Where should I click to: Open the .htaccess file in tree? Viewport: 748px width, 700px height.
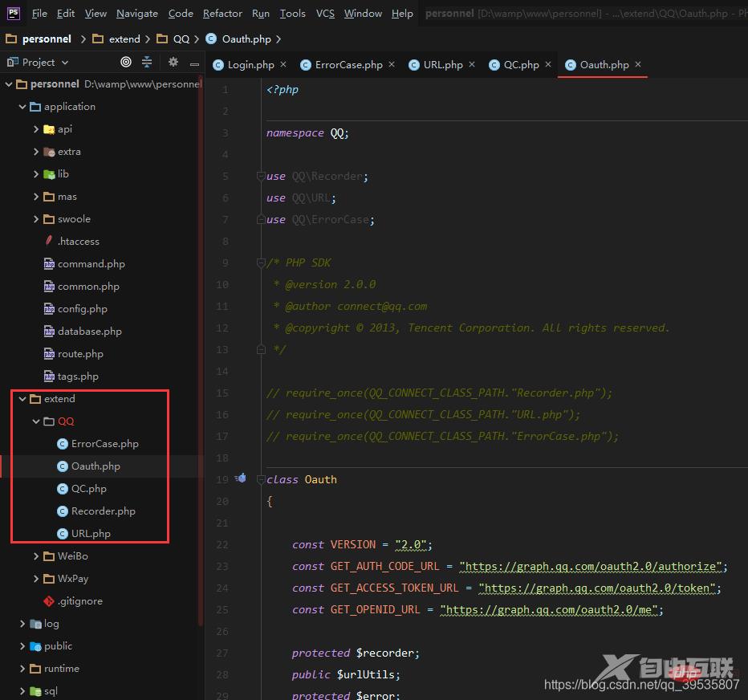click(78, 241)
